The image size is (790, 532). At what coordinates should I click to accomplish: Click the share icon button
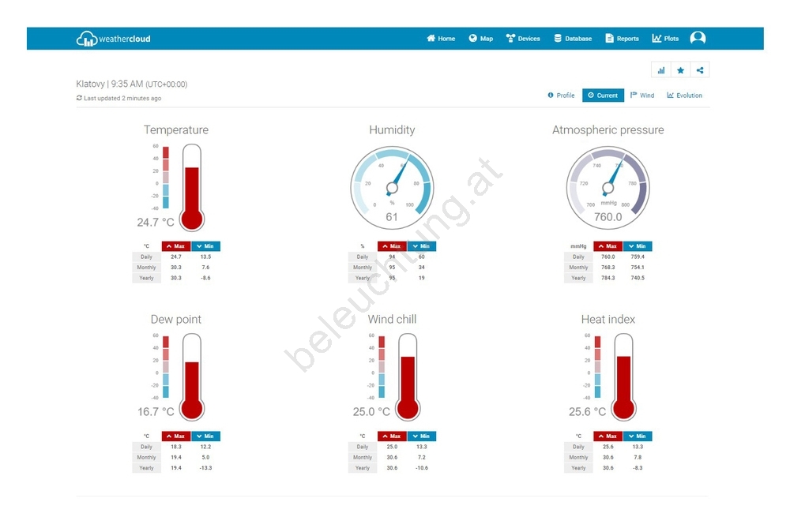pos(700,70)
